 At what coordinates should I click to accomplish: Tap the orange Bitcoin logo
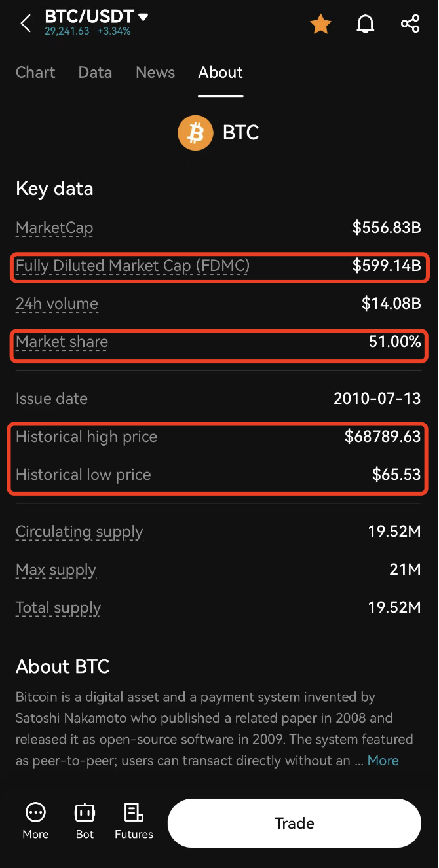click(x=195, y=133)
